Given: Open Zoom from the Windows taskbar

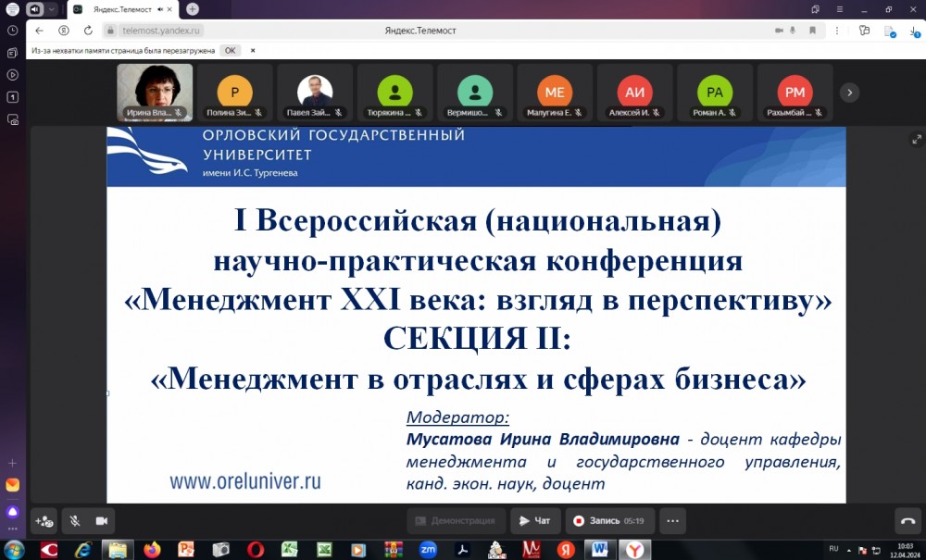Looking at the screenshot, I should pyautogui.click(x=428, y=549).
